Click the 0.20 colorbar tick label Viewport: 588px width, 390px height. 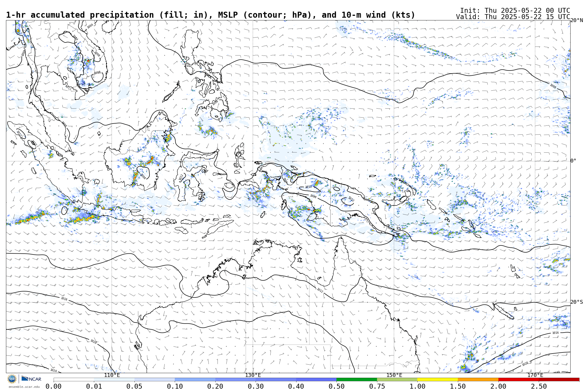(x=215, y=386)
